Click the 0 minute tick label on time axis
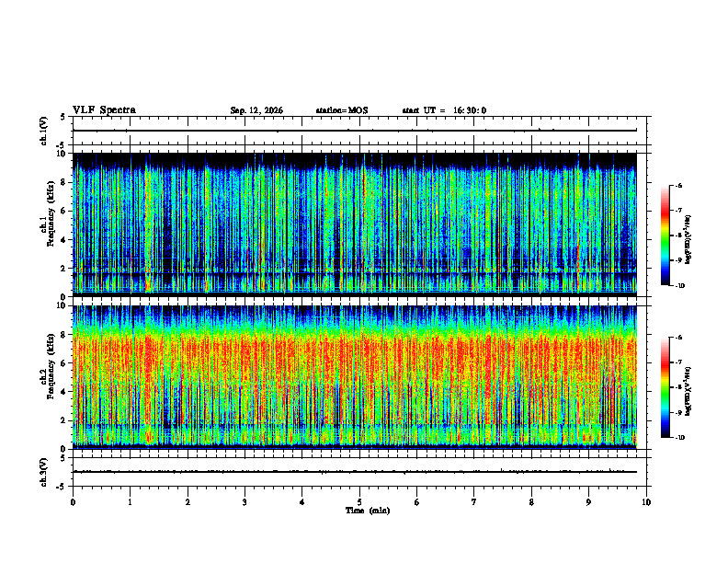Viewport: 728px width, 563px height. click(73, 502)
